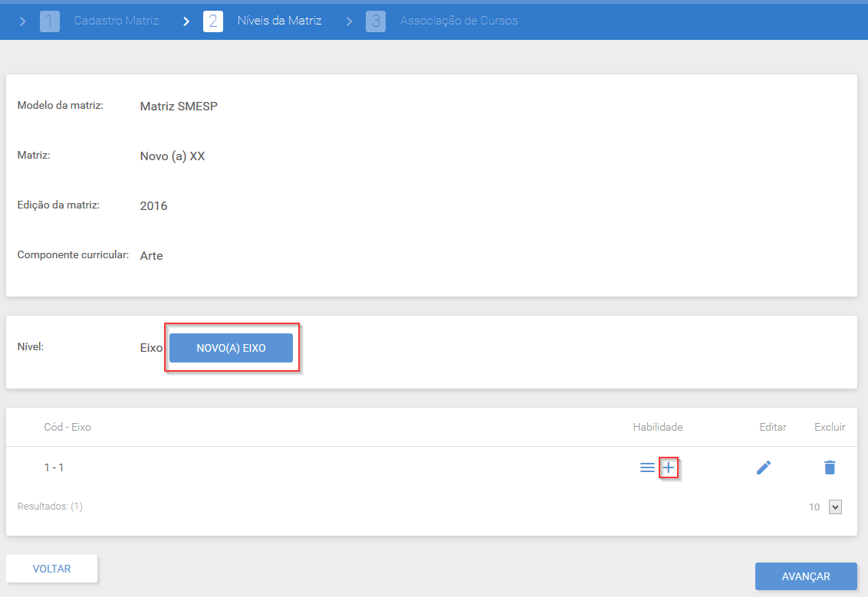The height and width of the screenshot is (597, 868).
Task: Click the chevron before Níveis da Matriz
Action: pyautogui.click(x=186, y=21)
